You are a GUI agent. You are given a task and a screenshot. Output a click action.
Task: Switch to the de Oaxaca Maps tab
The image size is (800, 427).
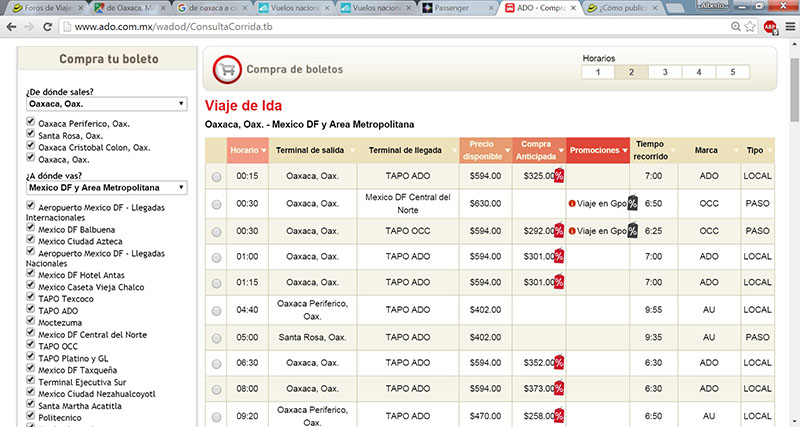pyautogui.click(x=131, y=8)
